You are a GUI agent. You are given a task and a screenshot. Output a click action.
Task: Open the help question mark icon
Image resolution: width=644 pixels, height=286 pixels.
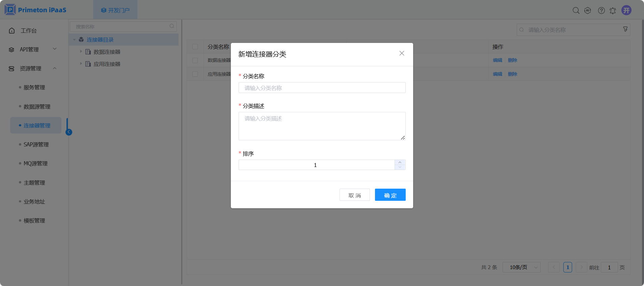click(x=601, y=10)
